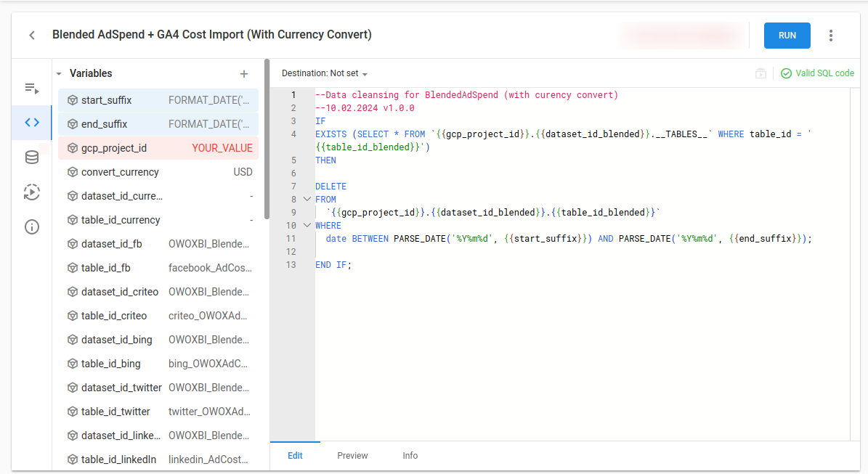Click the table_id_twitter variable icon

tap(73, 412)
